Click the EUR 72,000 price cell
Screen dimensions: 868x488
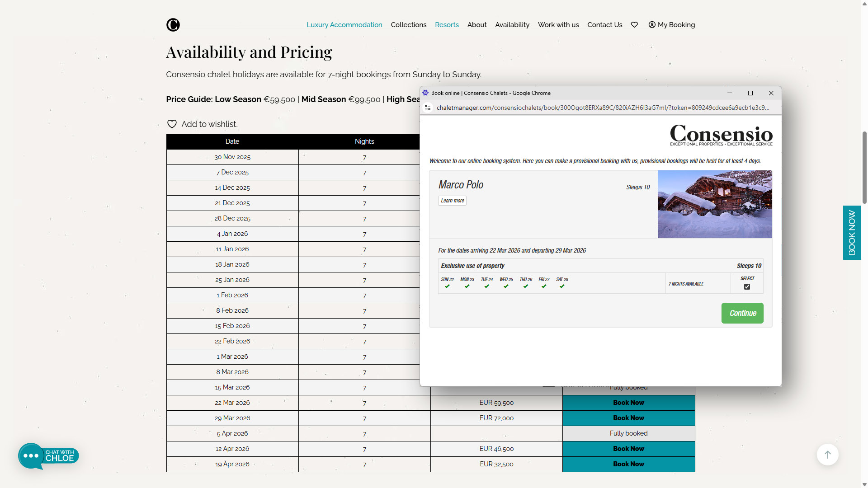click(496, 418)
